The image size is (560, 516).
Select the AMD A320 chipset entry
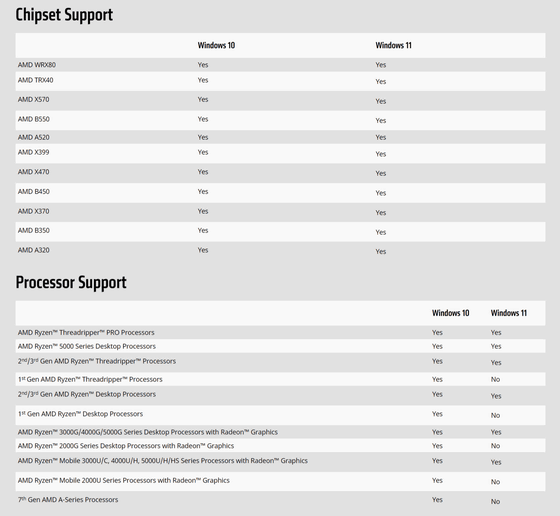coord(34,250)
